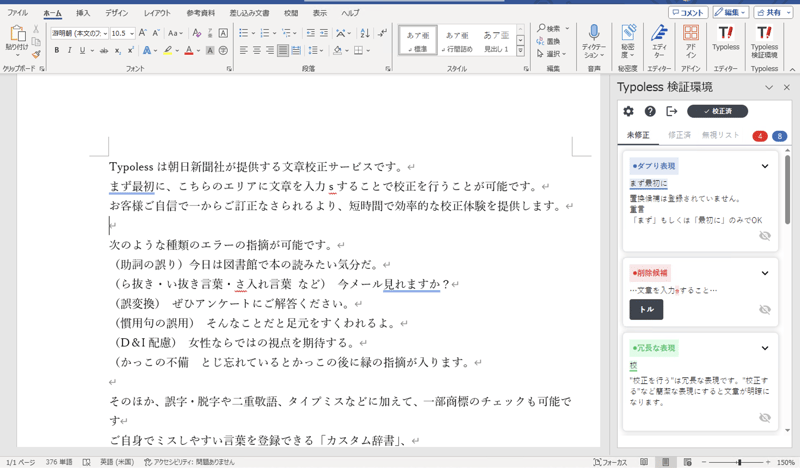The height and width of the screenshot is (468, 800).
Task: Hide the 削除候補 suggestion via eye icon
Action: pos(765,310)
